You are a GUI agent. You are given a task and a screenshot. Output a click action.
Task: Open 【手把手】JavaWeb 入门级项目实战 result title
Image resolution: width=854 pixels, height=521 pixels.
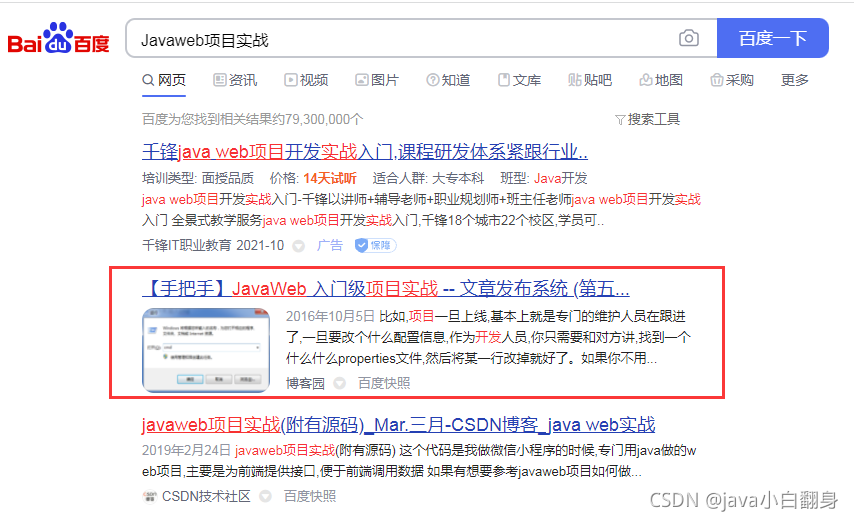pos(386,288)
